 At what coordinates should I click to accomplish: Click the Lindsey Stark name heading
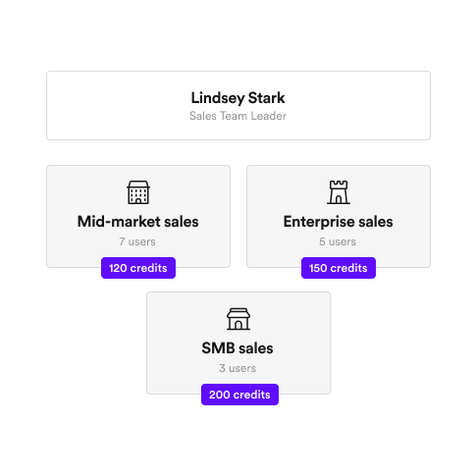238,98
